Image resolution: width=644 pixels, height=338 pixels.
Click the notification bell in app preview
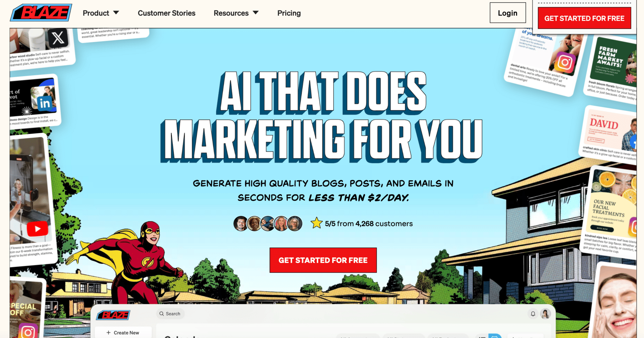tap(533, 314)
